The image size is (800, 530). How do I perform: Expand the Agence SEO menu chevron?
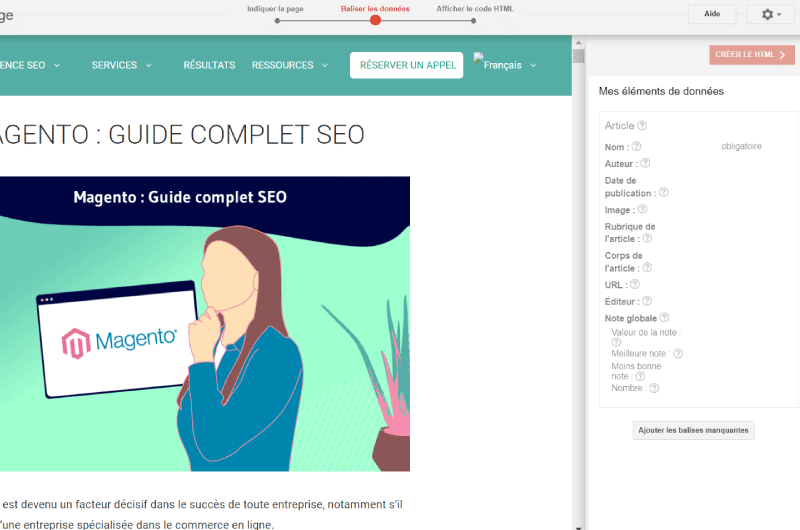(57, 65)
